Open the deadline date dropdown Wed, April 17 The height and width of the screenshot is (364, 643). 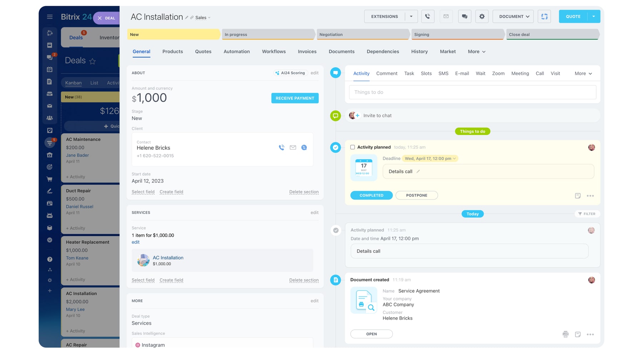pyautogui.click(x=430, y=159)
